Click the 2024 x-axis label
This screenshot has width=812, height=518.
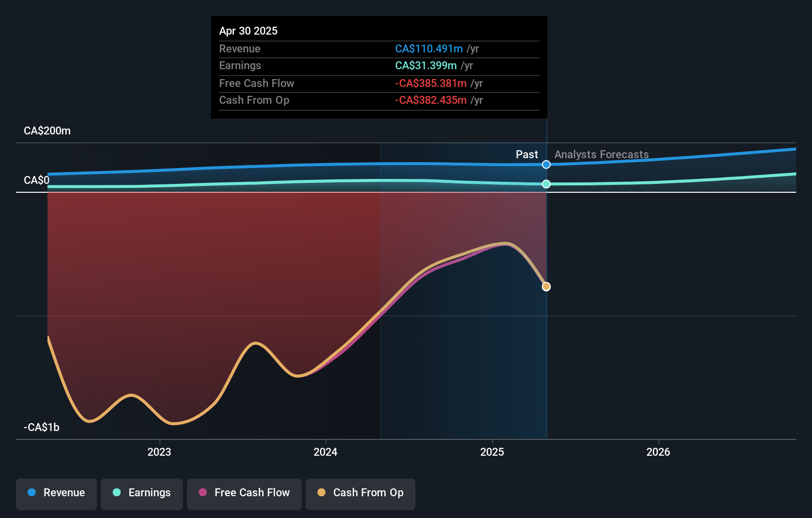click(325, 452)
